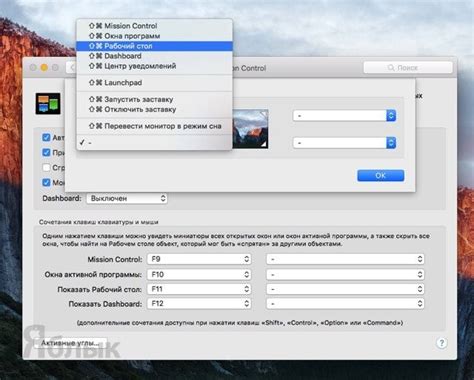Select the checked dash (none) option
474x380 pixels.
click(x=154, y=143)
